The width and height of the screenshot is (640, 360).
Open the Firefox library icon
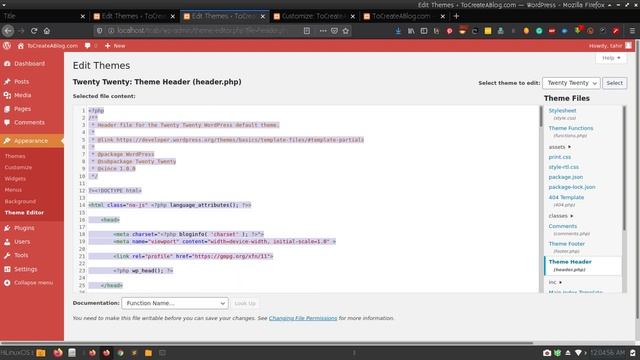pyautogui.click(x=411, y=31)
